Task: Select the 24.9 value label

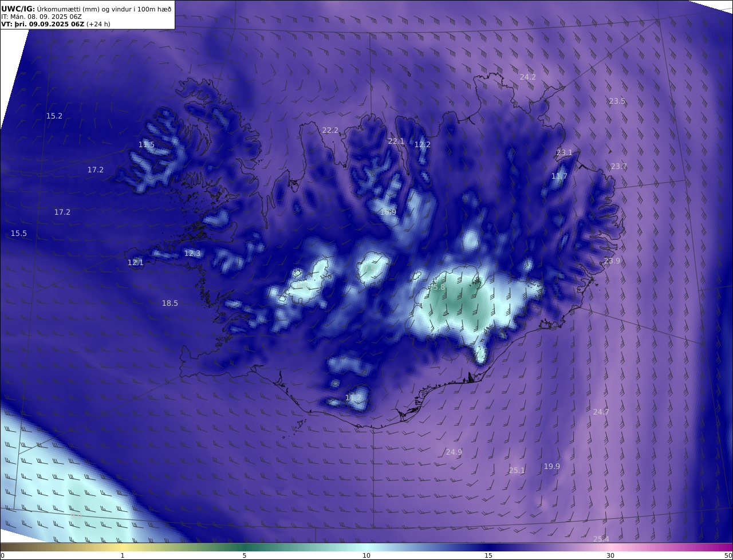Action: pos(454,452)
